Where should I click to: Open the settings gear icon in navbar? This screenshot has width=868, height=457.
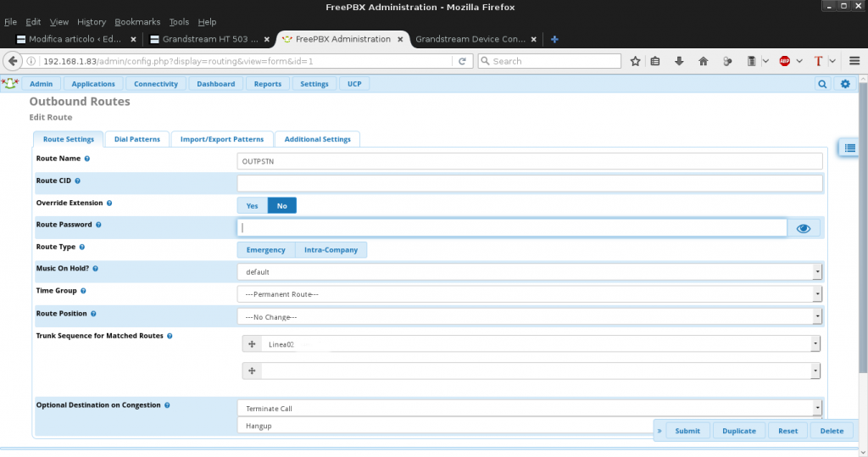click(x=844, y=84)
